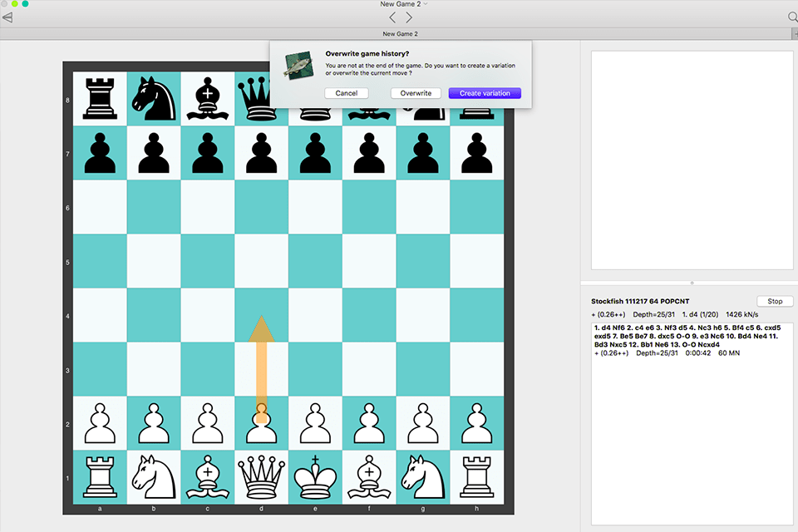Select white queen on d1
Viewport: 798px width, 532px height.
(262, 477)
